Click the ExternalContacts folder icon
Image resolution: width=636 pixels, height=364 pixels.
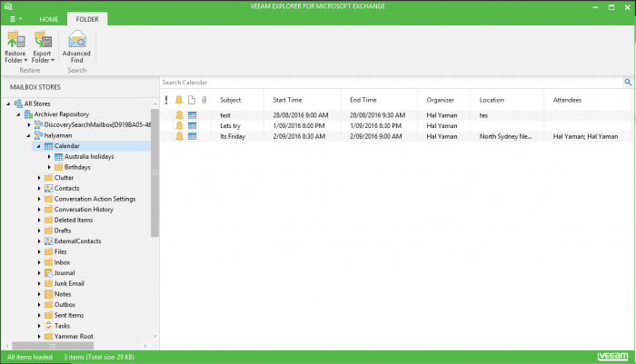pyautogui.click(x=49, y=241)
